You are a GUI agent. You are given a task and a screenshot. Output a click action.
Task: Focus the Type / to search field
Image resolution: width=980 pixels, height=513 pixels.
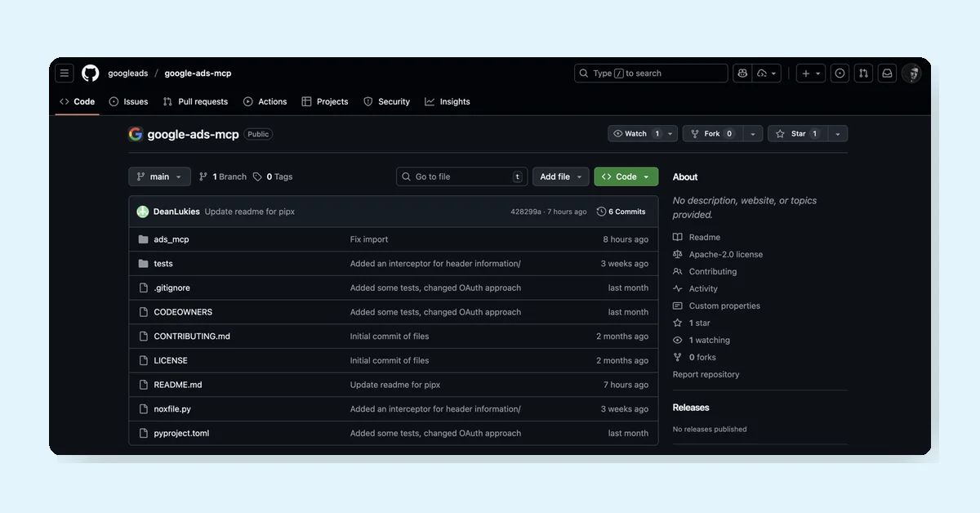651,74
